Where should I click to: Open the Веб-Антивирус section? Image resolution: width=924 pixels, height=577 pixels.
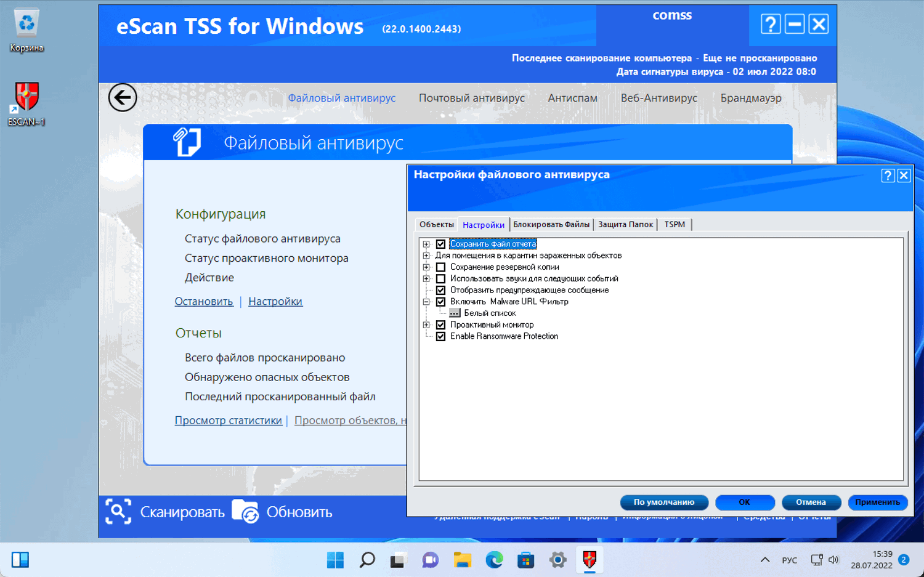[x=659, y=98]
